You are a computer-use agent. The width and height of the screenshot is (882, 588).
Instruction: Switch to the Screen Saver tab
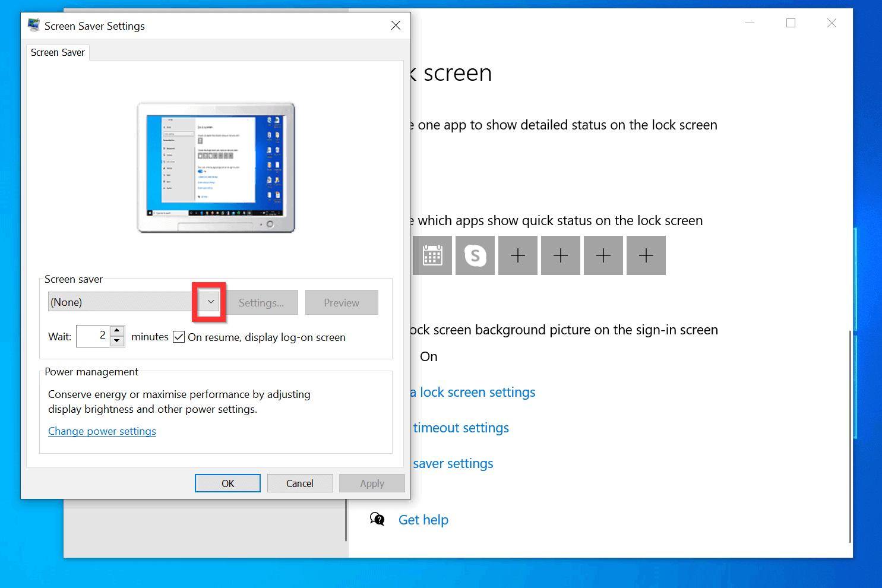pos(57,52)
